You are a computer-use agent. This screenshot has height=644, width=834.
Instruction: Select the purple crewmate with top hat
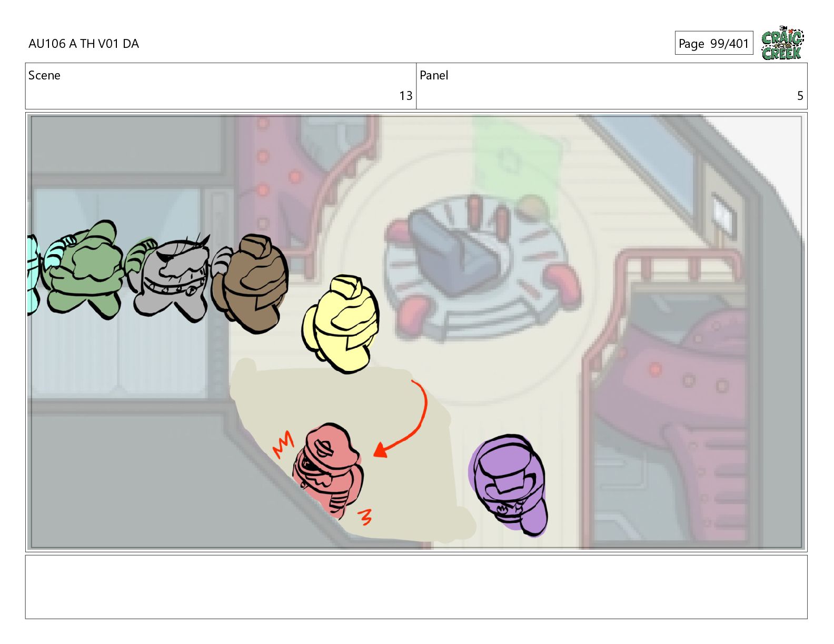[x=509, y=485]
